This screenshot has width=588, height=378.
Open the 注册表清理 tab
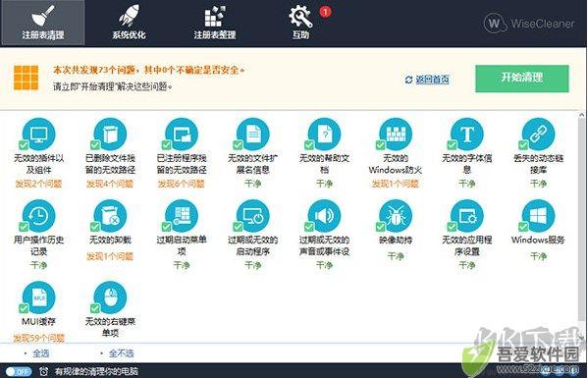pyautogui.click(x=42, y=23)
